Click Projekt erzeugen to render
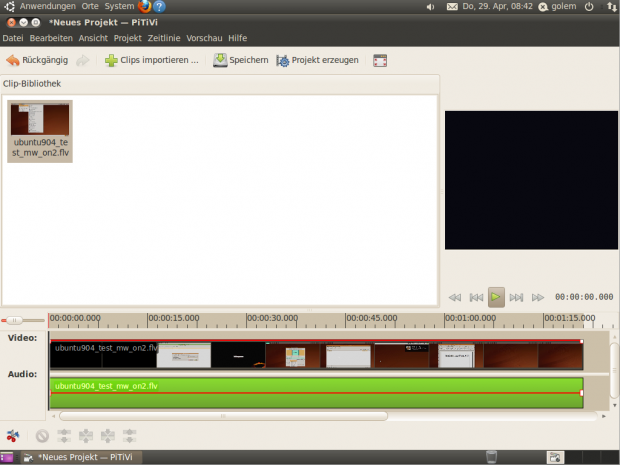The width and height of the screenshot is (620, 465). [318, 60]
